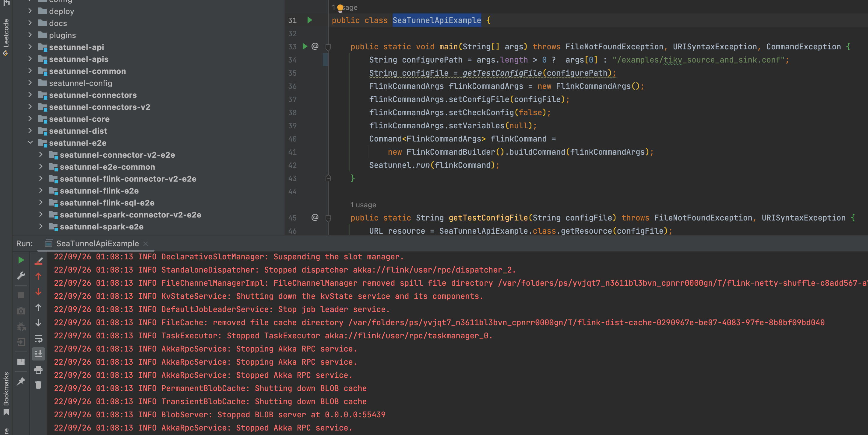Click the yellow lightbulb intention icon
This screenshot has height=435, width=868.
pos(340,8)
